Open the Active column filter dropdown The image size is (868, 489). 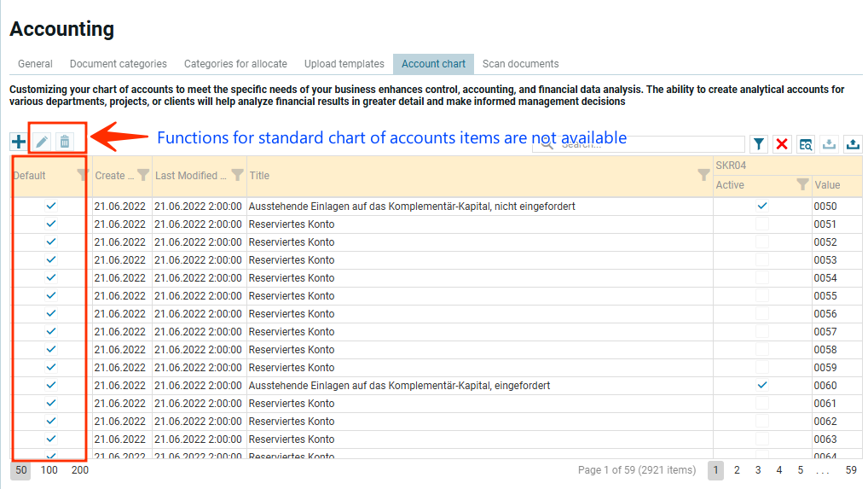click(x=801, y=184)
